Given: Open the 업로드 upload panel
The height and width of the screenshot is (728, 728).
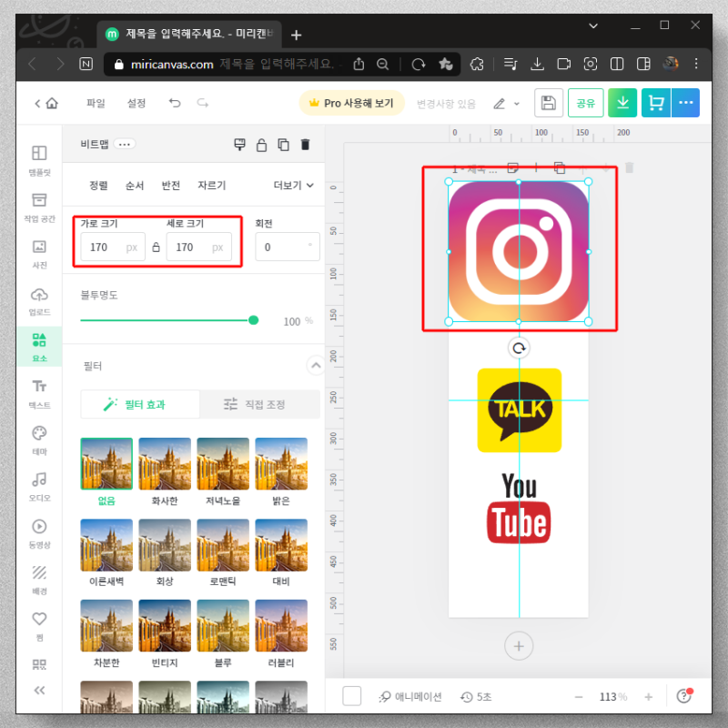Looking at the screenshot, I should point(39,301).
